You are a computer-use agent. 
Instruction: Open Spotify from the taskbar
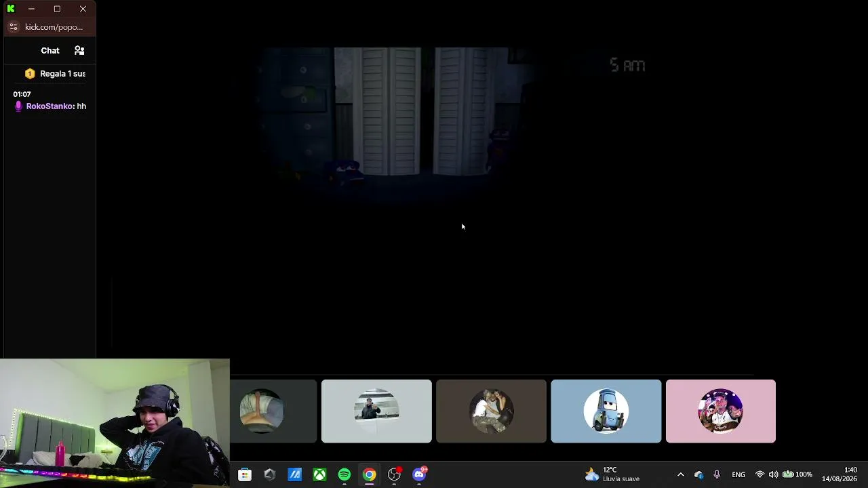tap(344, 474)
